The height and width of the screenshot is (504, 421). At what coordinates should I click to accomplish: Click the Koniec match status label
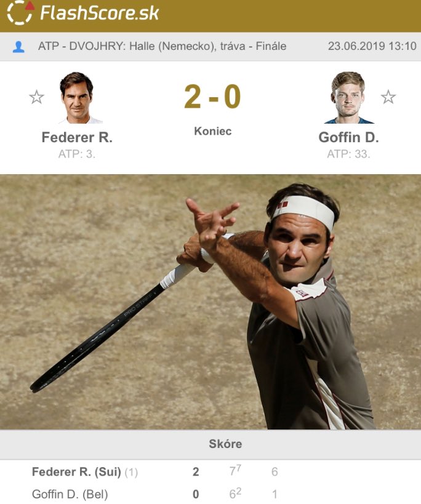(213, 131)
